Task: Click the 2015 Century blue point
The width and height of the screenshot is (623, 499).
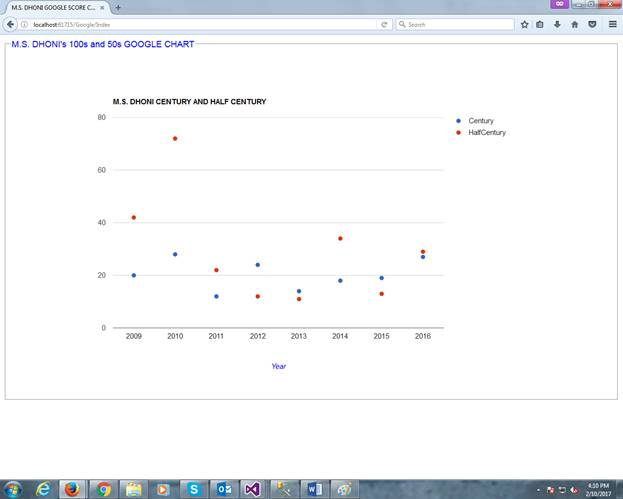Action: click(x=381, y=278)
